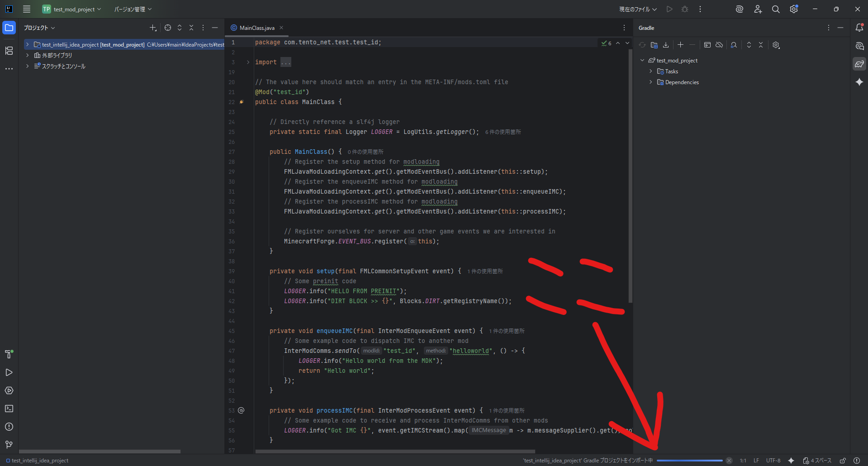
Task: Open Gradle build tool settings gear
Action: pyautogui.click(x=776, y=45)
